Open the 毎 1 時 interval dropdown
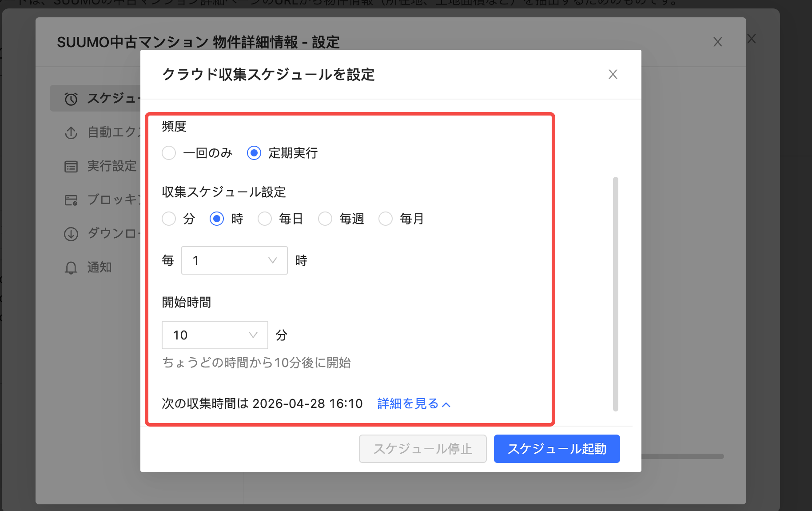This screenshot has height=511, width=812. click(x=235, y=260)
